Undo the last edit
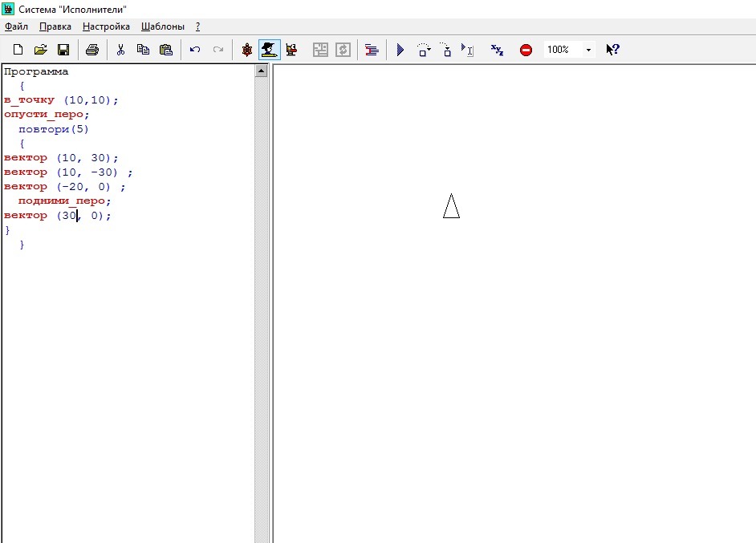Viewport: 756px width, 543px height. (195, 50)
